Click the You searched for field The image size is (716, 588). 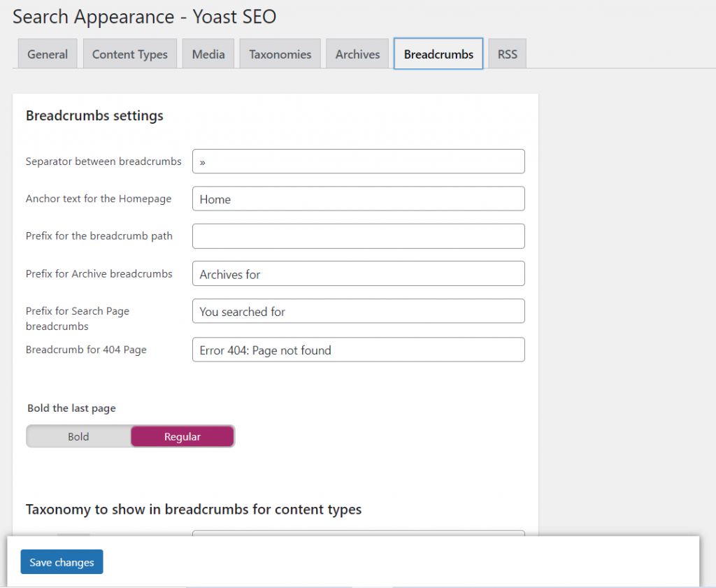tap(359, 311)
